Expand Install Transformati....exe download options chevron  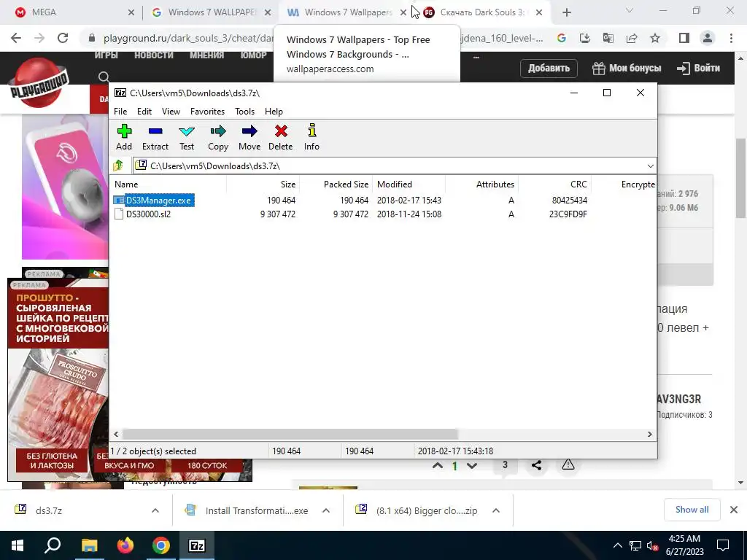(326, 510)
